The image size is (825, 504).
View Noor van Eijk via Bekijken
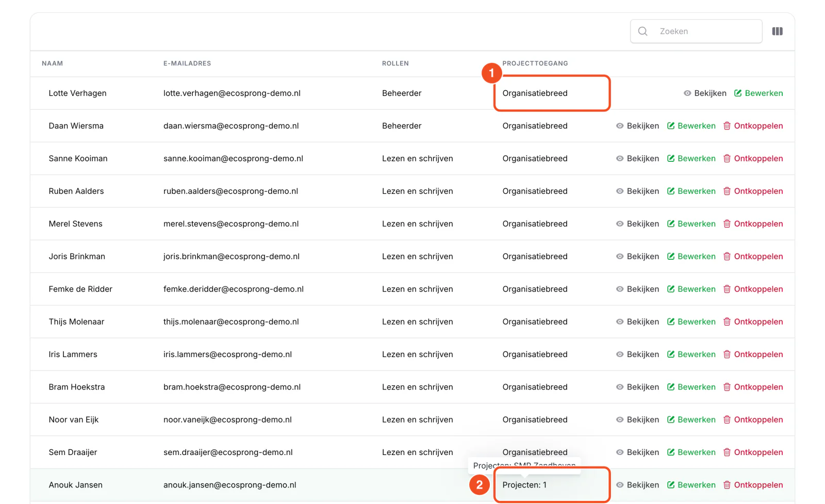637,419
